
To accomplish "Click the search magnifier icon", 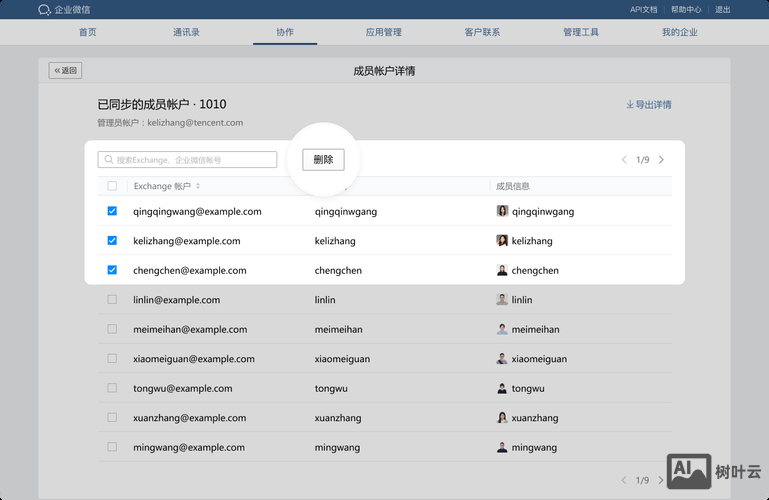I will pyautogui.click(x=109, y=160).
